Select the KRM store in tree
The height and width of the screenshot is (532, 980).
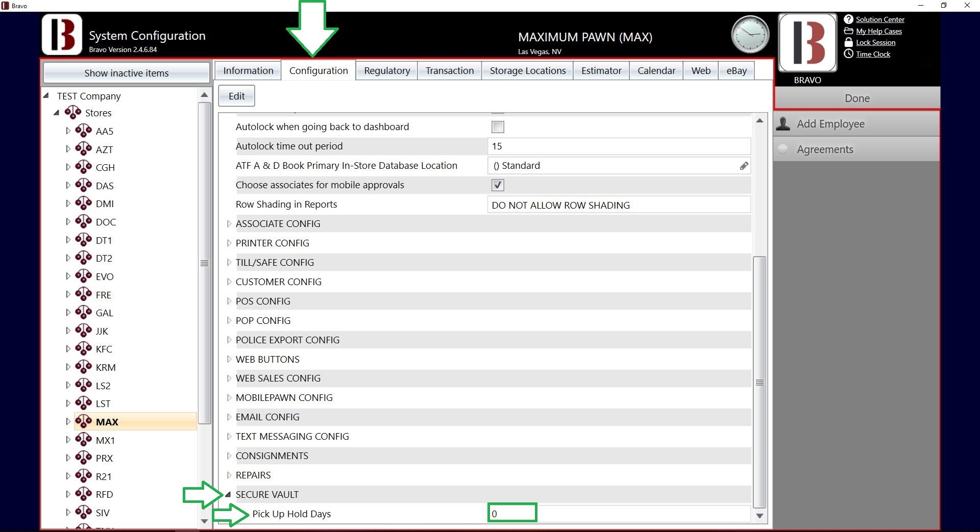coord(106,367)
